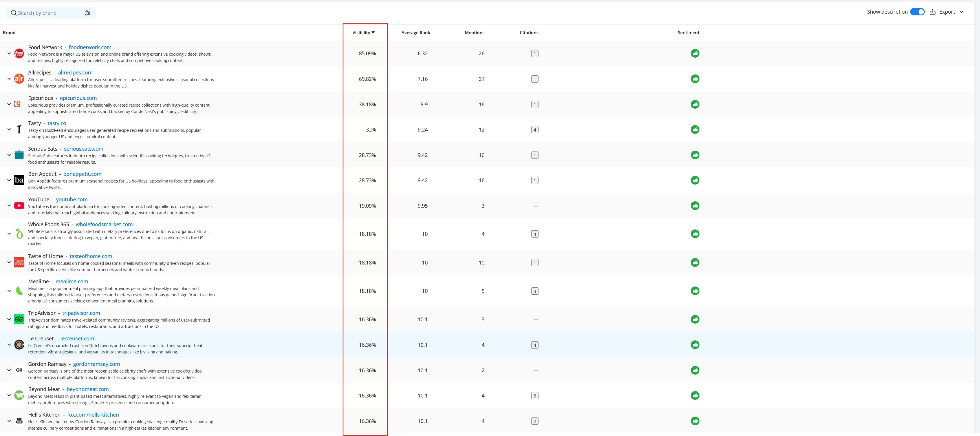Click the Food Network logo icon
This screenshot has width=980, height=436.
19,54
